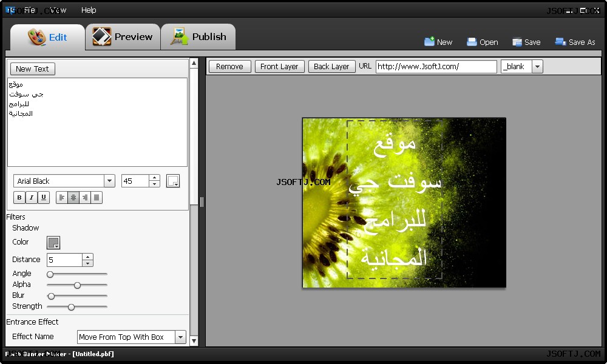
Task: Toggle italic formatting
Action: pyautogui.click(x=32, y=197)
